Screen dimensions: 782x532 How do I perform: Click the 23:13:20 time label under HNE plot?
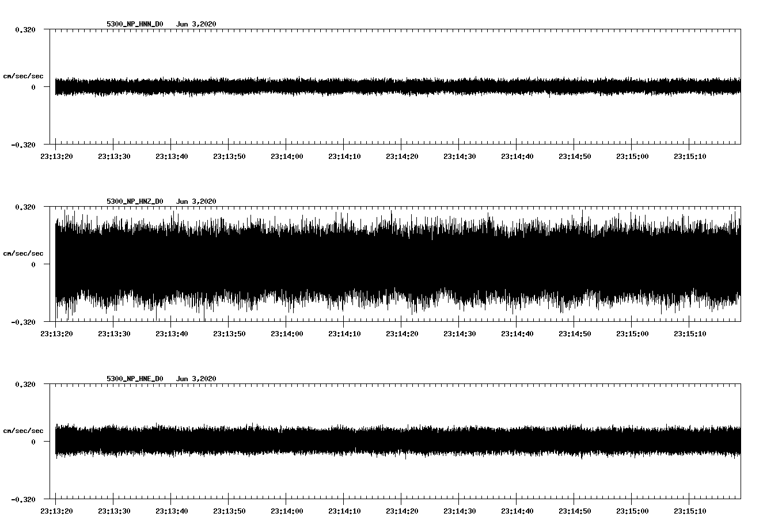[x=56, y=511]
